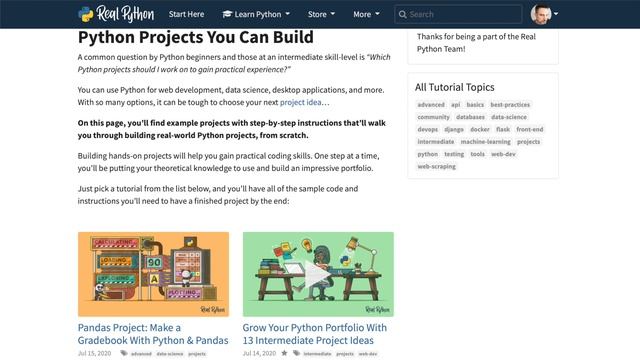Click the tag icon under Python Portfolio card

(x=296, y=353)
